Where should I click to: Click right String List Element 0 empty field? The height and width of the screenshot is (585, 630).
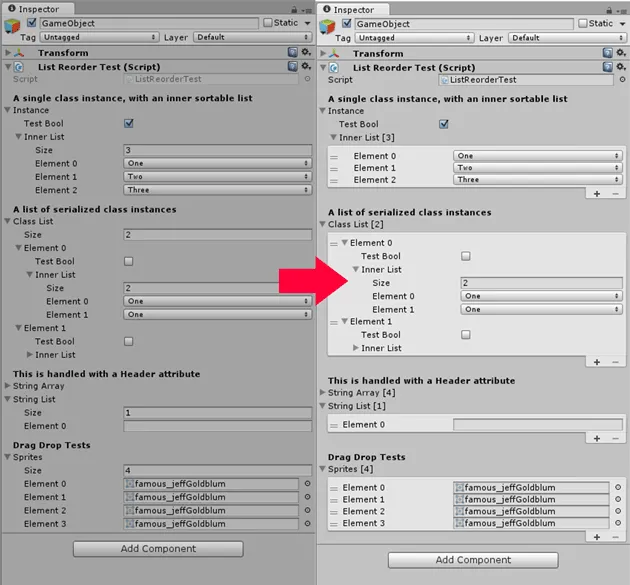click(538, 425)
